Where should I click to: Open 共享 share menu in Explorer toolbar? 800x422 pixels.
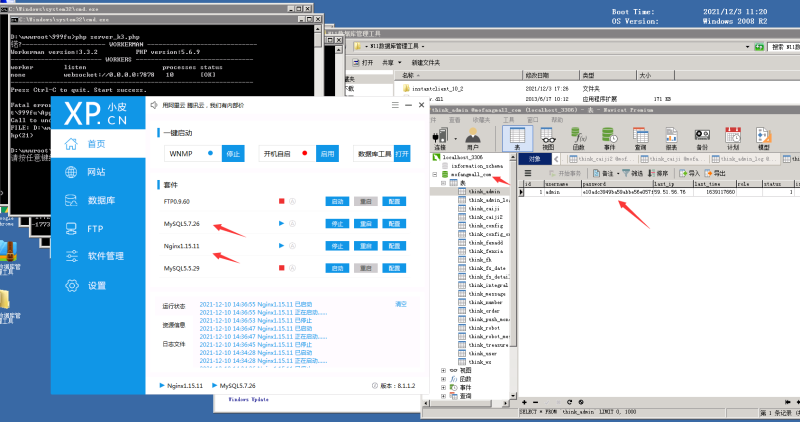pos(392,63)
